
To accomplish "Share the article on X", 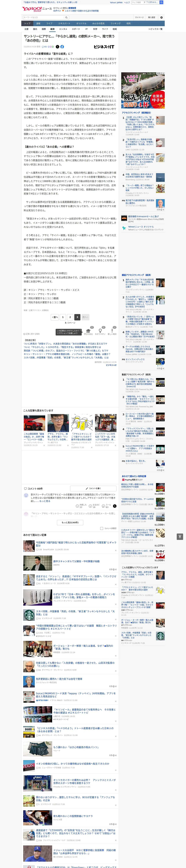I will [x=57, y=47].
